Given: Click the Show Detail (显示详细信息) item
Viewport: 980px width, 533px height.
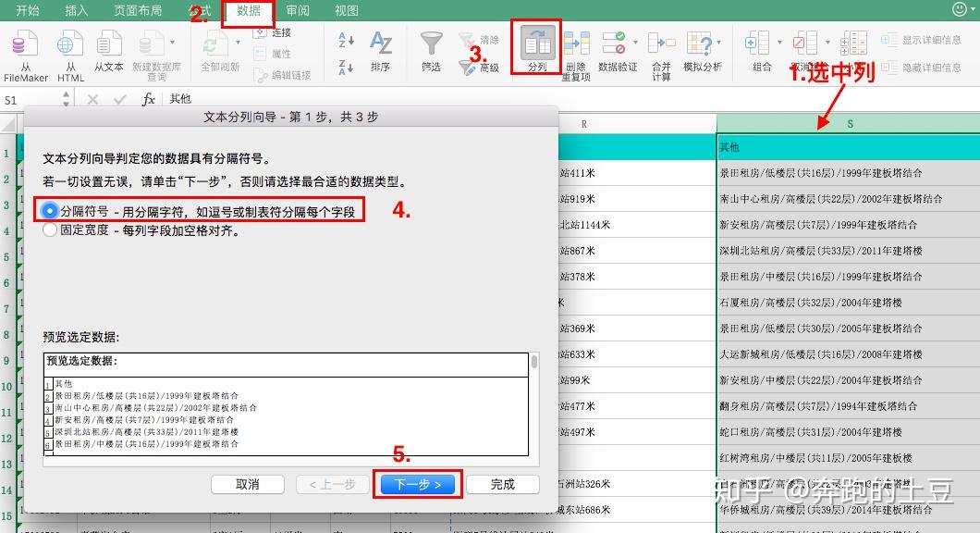Looking at the screenshot, I should coord(921,40).
